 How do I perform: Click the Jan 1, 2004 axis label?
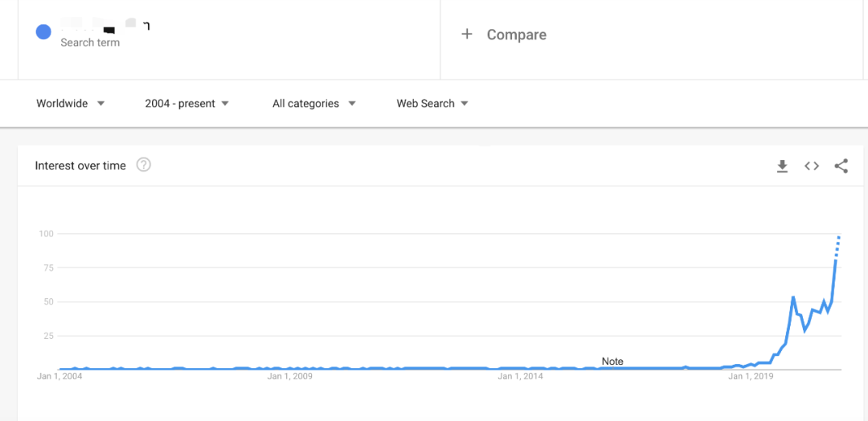coord(59,376)
